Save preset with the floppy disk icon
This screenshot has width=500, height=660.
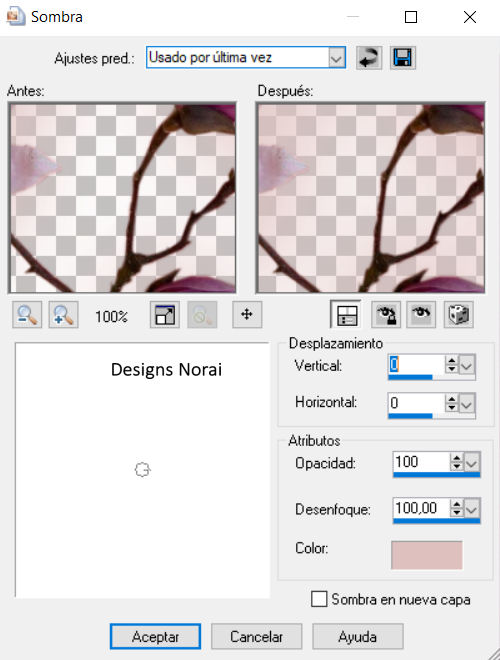pos(402,58)
